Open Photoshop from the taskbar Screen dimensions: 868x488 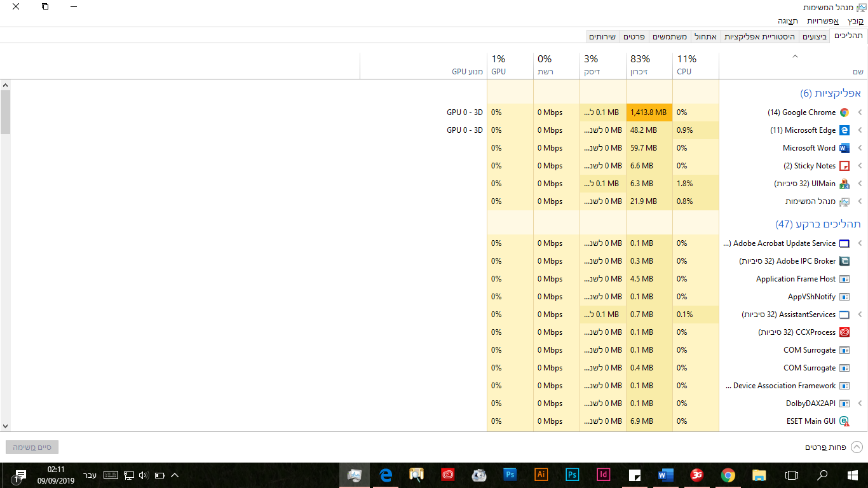[510, 475]
